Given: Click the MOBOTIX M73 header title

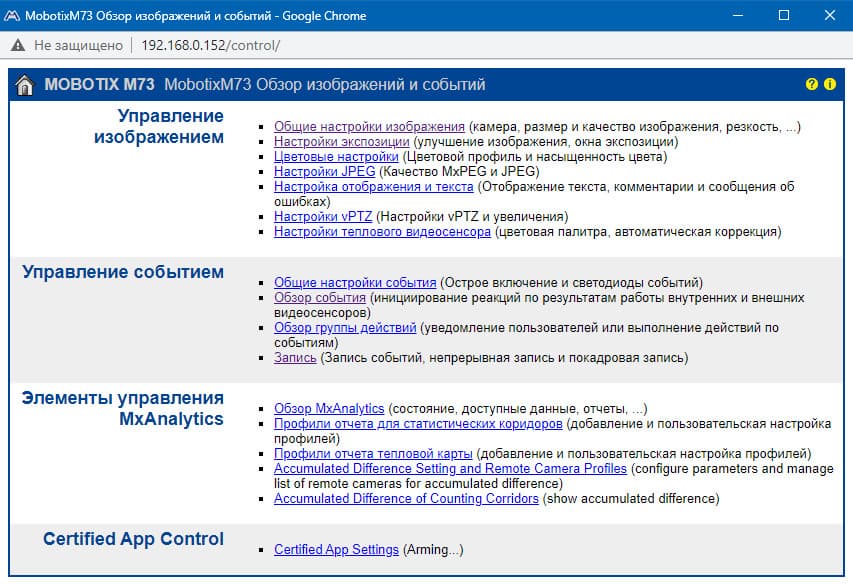Looking at the screenshot, I should tap(100, 85).
